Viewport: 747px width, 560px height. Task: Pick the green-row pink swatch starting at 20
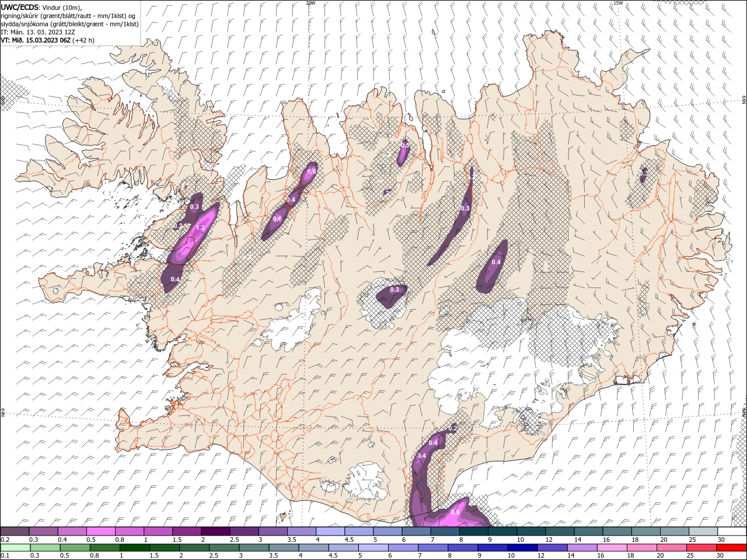tap(672, 548)
